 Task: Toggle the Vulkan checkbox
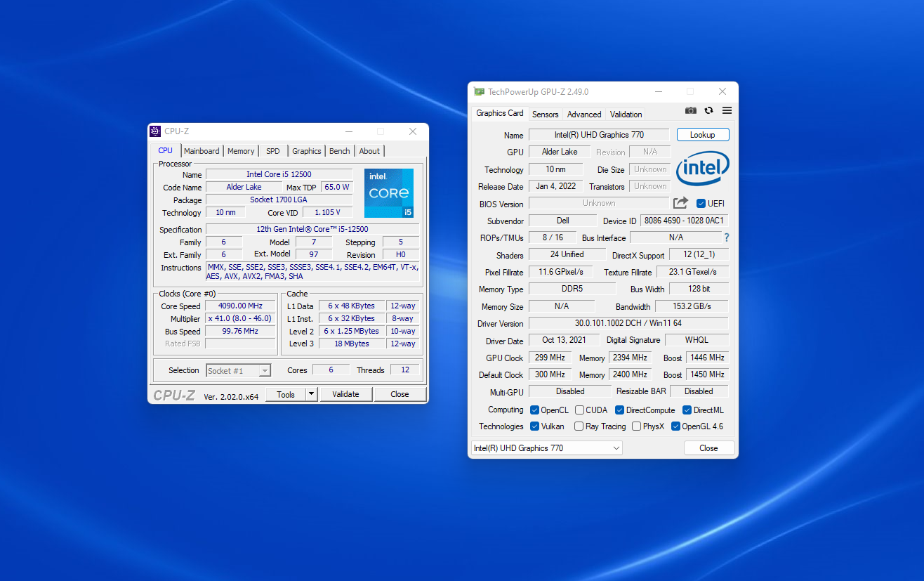(x=535, y=426)
